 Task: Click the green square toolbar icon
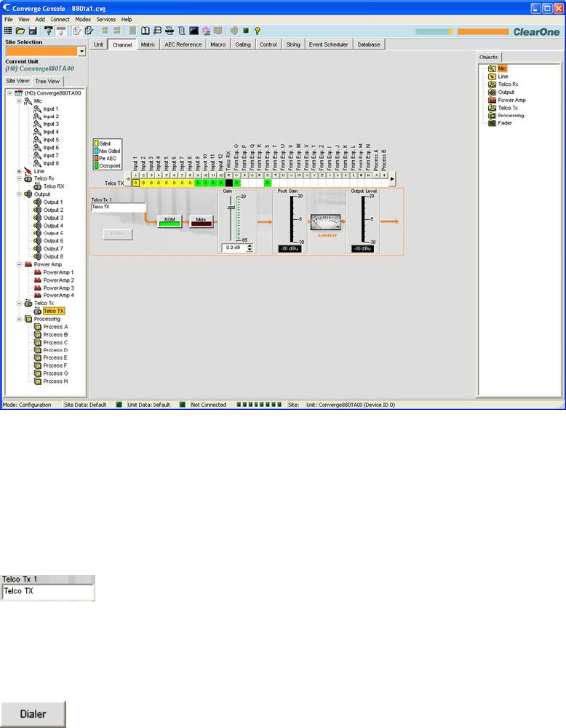(246, 31)
